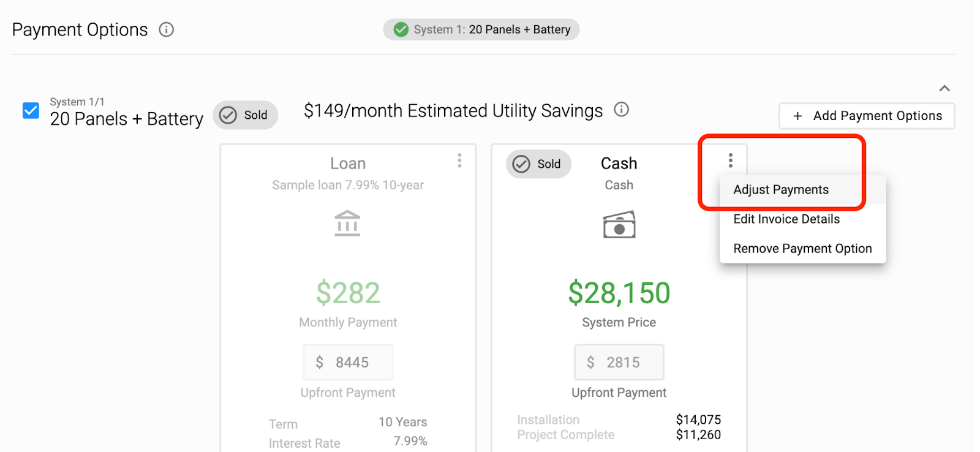Click the plus icon in Add Payment Options
The width and height of the screenshot is (980, 452).
[797, 116]
